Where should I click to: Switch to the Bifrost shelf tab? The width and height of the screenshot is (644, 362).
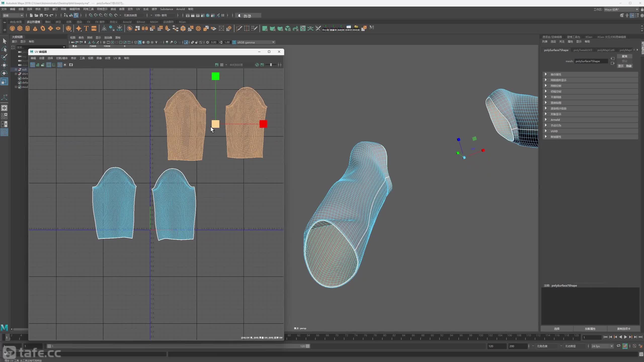(141, 22)
